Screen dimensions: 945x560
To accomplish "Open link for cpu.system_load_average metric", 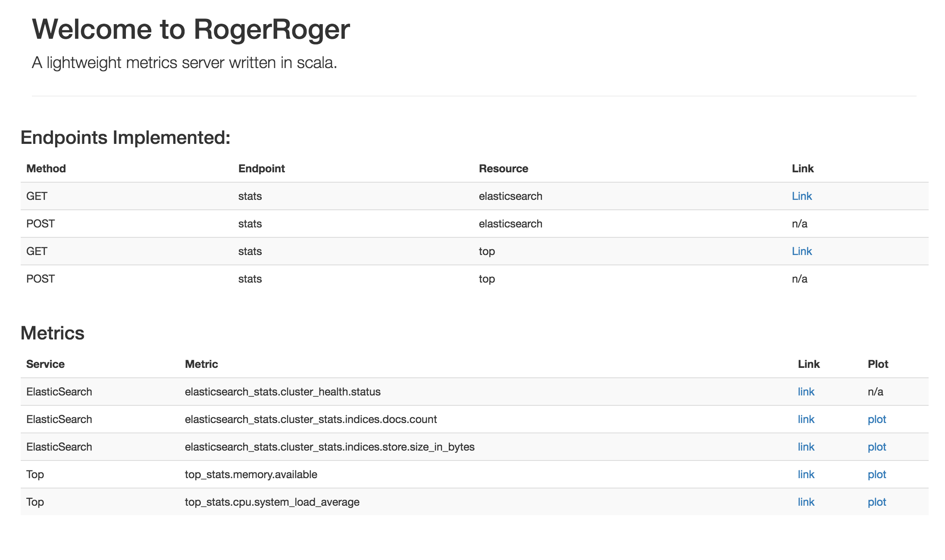I will (806, 502).
